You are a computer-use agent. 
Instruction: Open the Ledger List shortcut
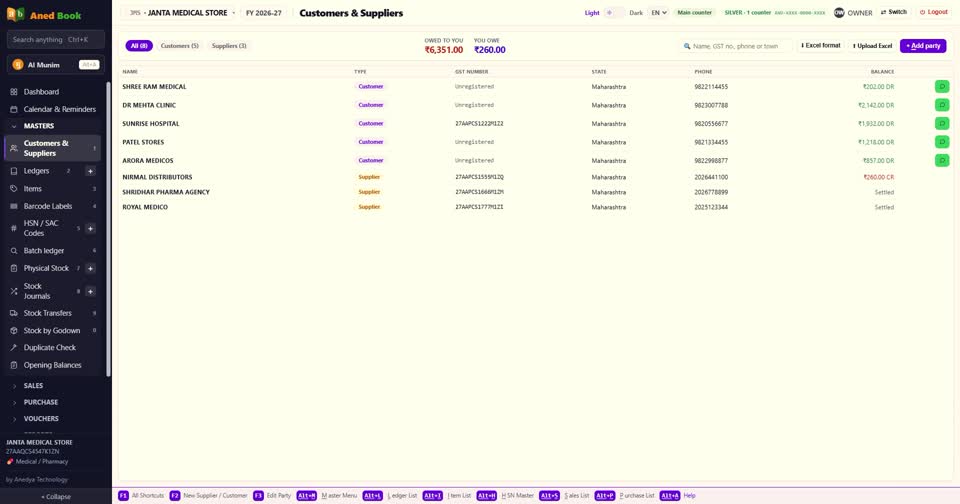click(390, 495)
